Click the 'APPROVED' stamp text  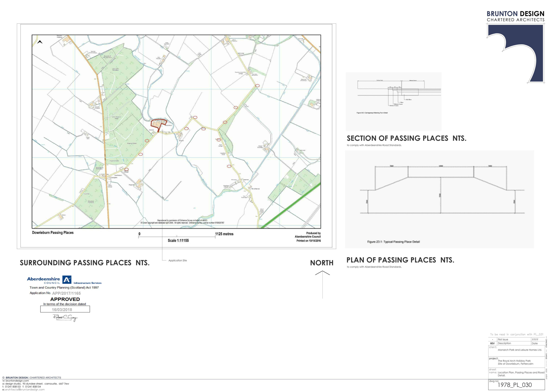click(x=65, y=299)
